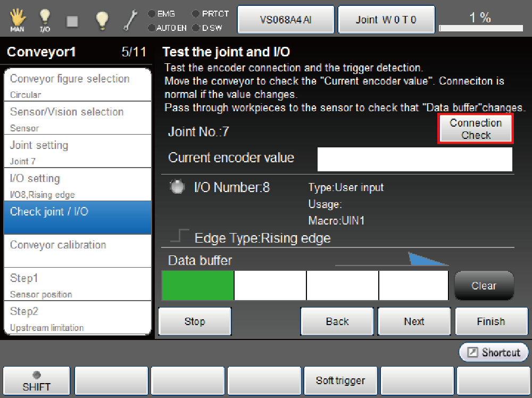
Task: Click the green data buffer cell
Action: pos(198,286)
